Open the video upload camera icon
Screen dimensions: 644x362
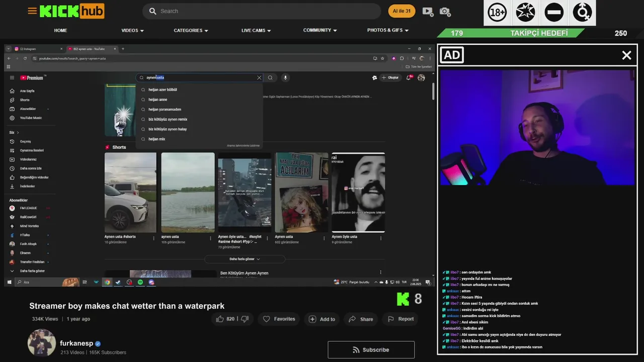pyautogui.click(x=428, y=11)
